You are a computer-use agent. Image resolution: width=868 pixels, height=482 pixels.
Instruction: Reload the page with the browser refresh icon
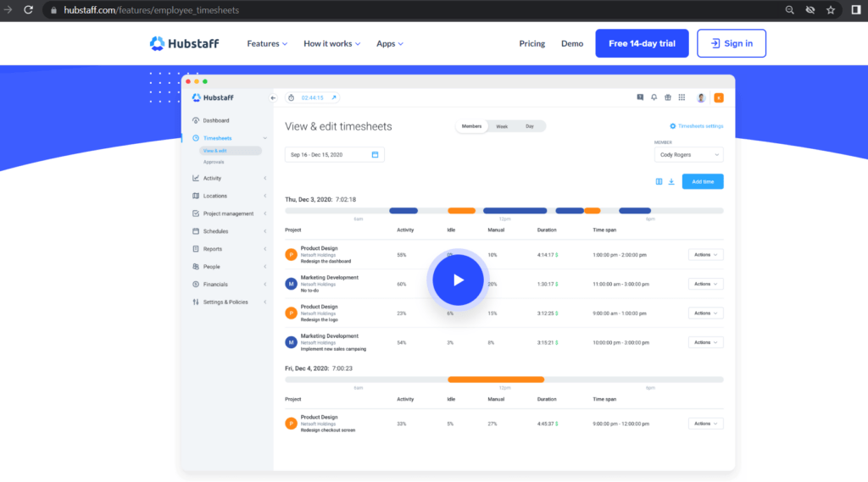point(28,10)
